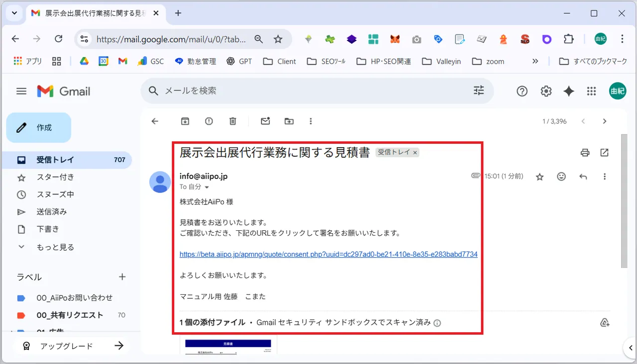
Task: Open the Valleyin bookmarks folder
Action: (x=441, y=61)
